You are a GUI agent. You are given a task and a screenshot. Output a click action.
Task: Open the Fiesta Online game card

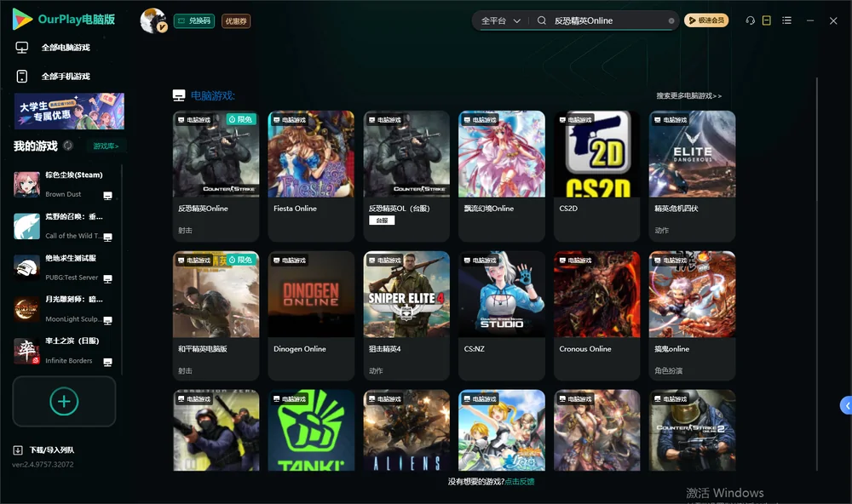tap(311, 176)
